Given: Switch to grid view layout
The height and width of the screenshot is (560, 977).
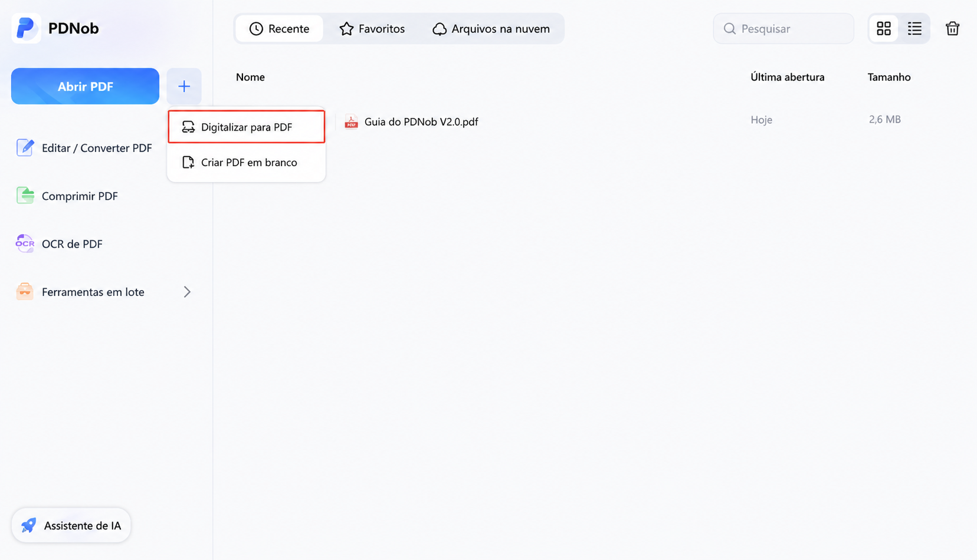Looking at the screenshot, I should (884, 28).
